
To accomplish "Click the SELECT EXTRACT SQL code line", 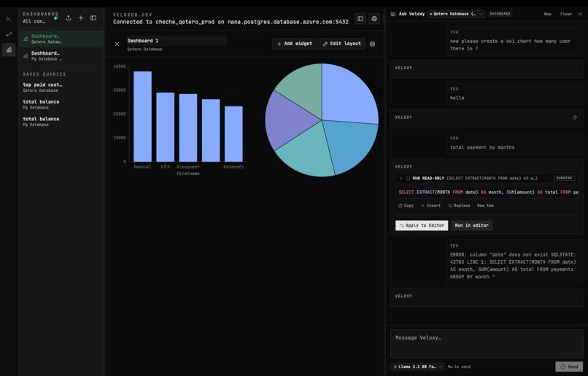I will click(488, 192).
